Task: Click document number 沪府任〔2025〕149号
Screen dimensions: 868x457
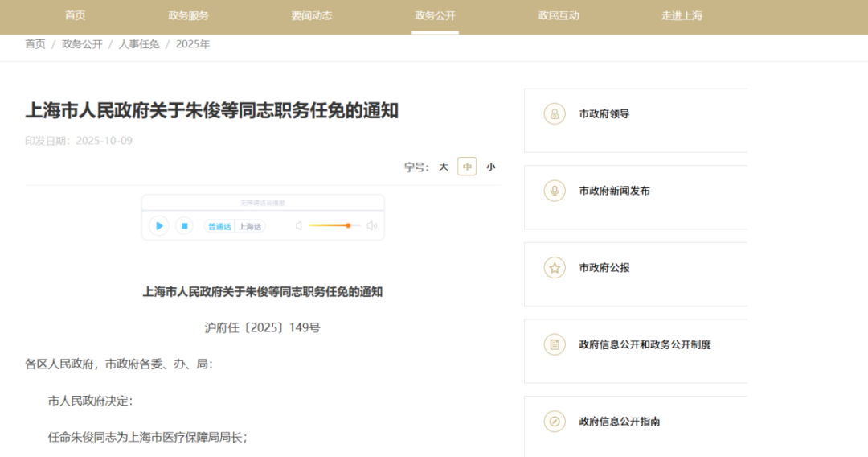Action: point(262,328)
